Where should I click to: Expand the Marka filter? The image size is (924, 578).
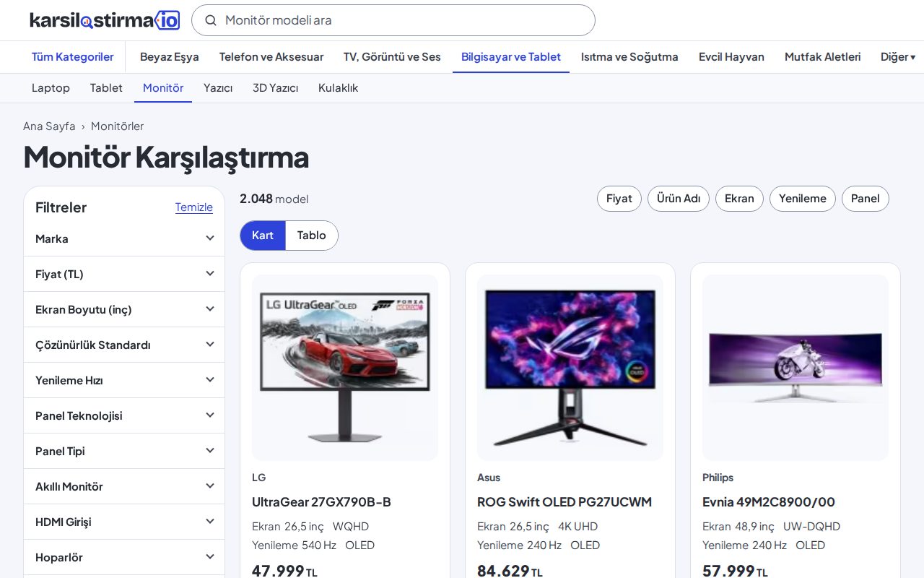point(124,239)
